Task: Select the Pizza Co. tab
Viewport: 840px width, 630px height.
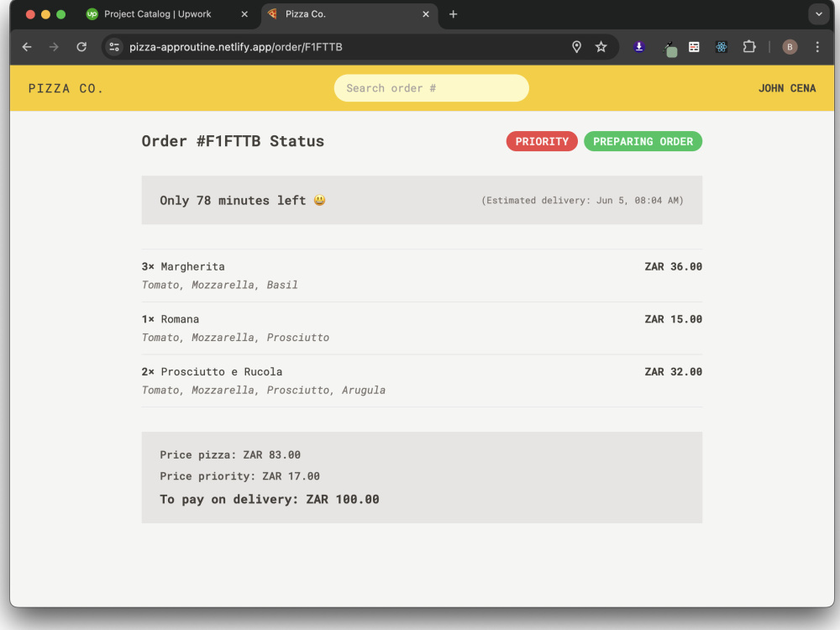Action: pyautogui.click(x=306, y=14)
